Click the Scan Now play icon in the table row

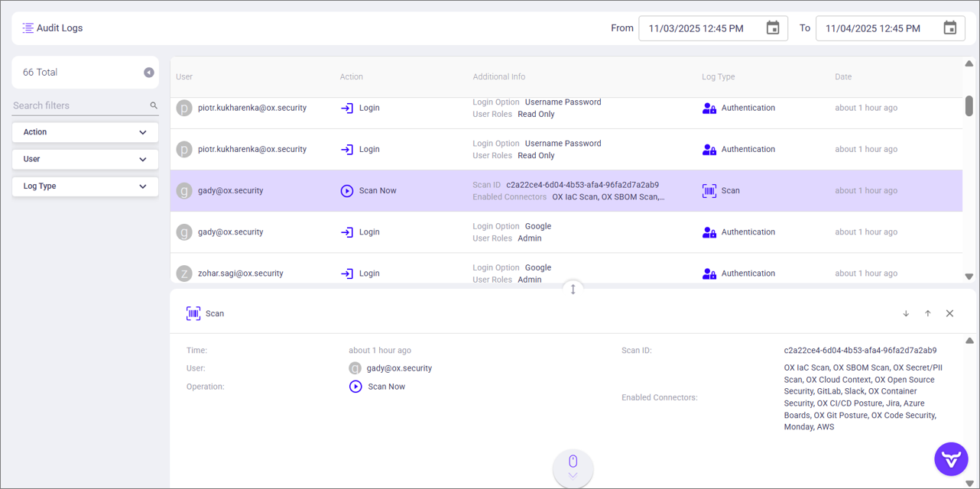coord(347,191)
